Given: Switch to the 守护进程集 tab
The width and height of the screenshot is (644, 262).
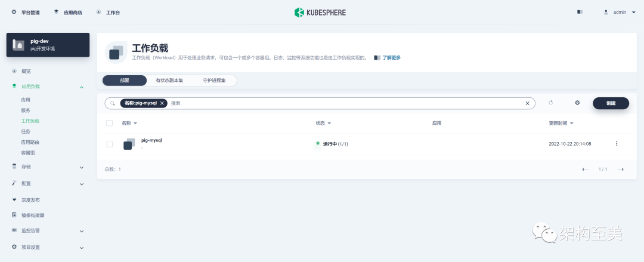Looking at the screenshot, I should 214,81.
